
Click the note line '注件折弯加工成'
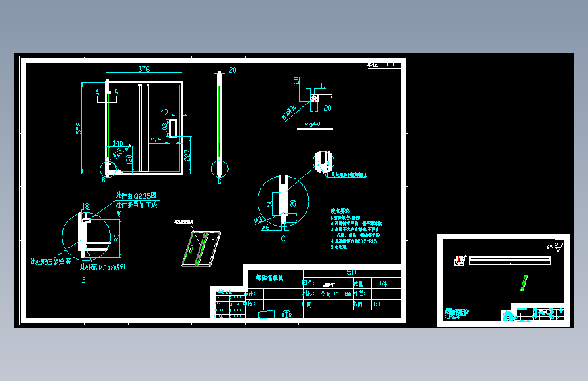(136, 205)
